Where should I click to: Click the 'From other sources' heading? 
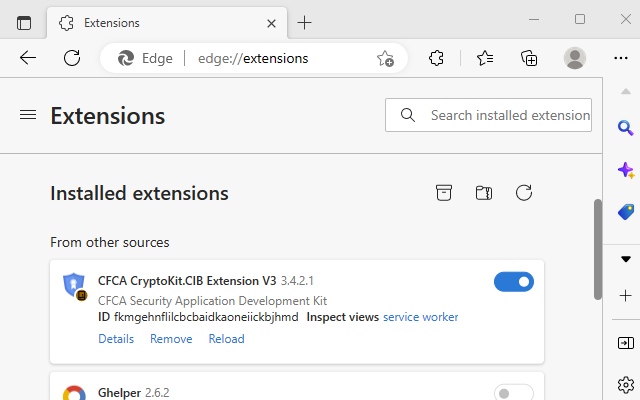pos(109,242)
